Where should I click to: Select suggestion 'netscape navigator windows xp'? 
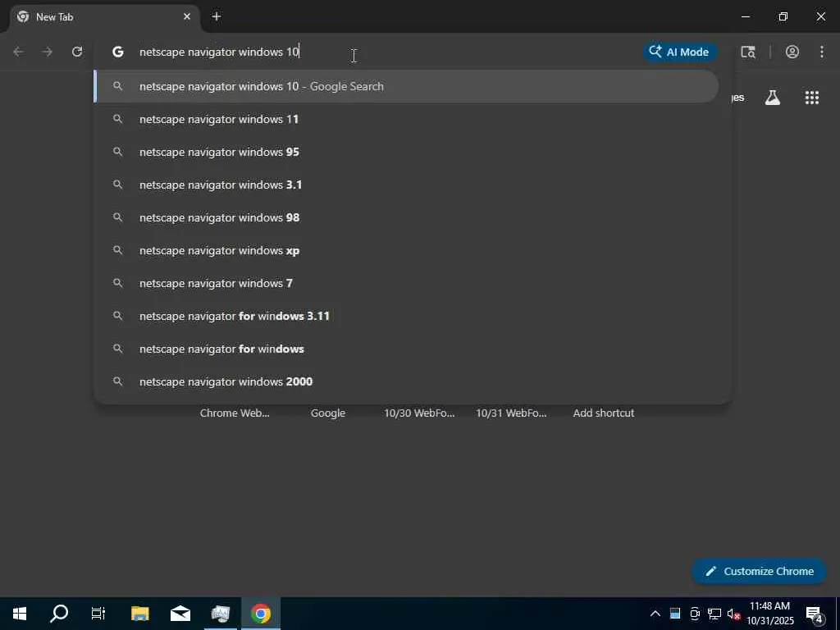(x=406, y=250)
